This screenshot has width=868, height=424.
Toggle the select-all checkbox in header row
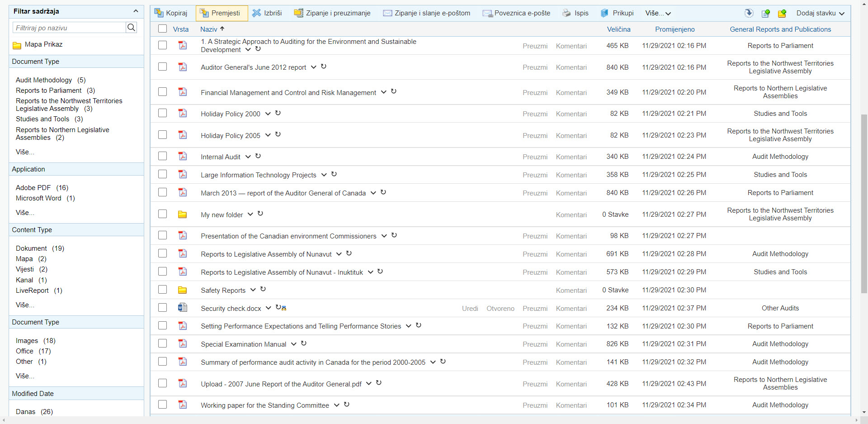[163, 29]
